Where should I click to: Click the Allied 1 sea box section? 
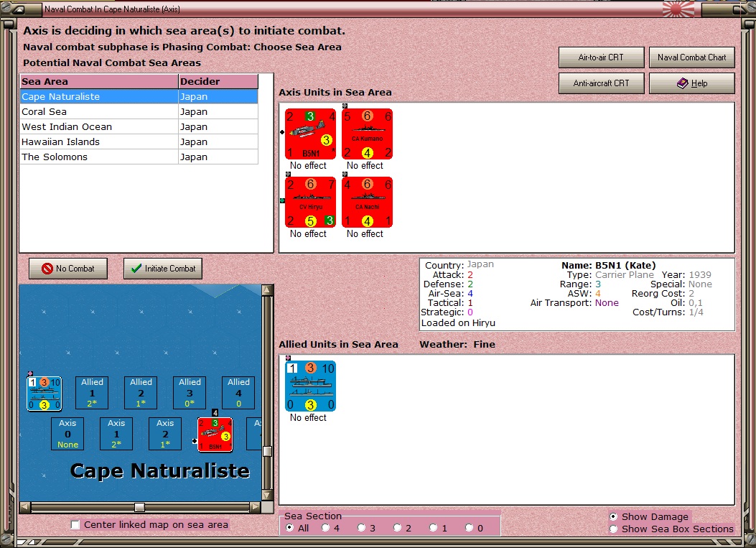(92, 393)
